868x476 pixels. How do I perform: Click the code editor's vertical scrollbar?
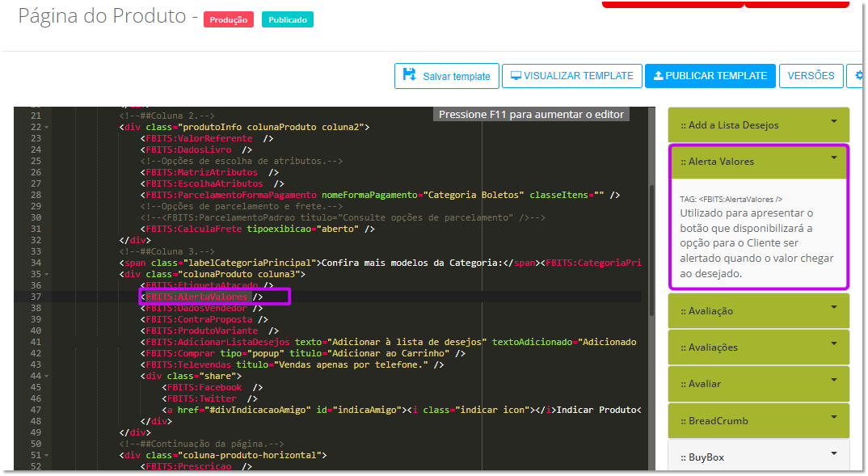pos(651,249)
